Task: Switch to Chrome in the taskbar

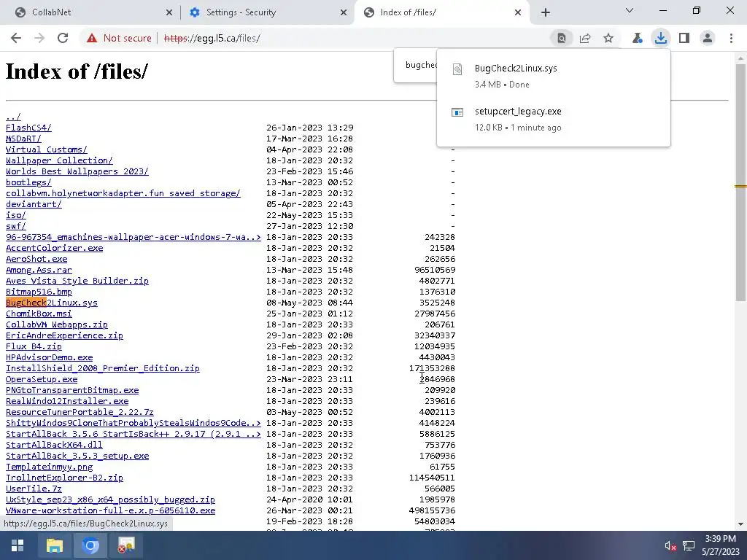Action: tap(90, 545)
